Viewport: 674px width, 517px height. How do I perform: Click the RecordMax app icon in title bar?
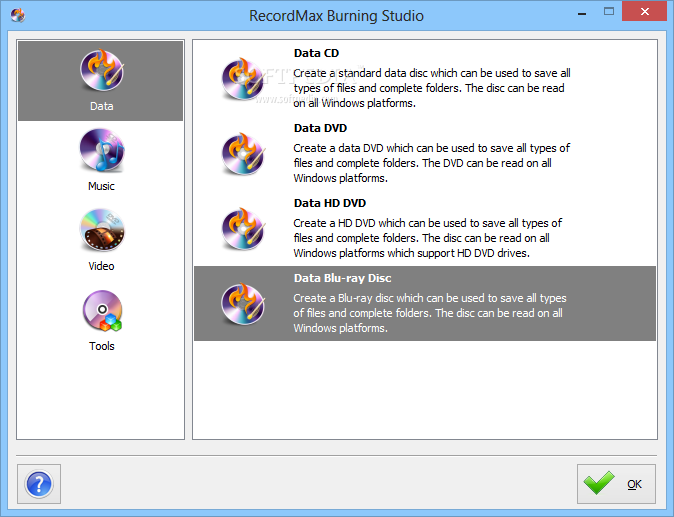point(18,15)
